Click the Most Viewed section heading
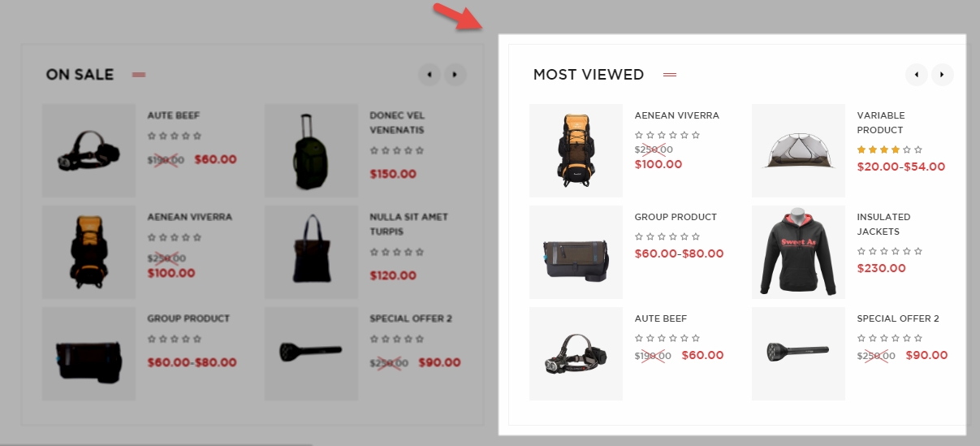 point(589,75)
